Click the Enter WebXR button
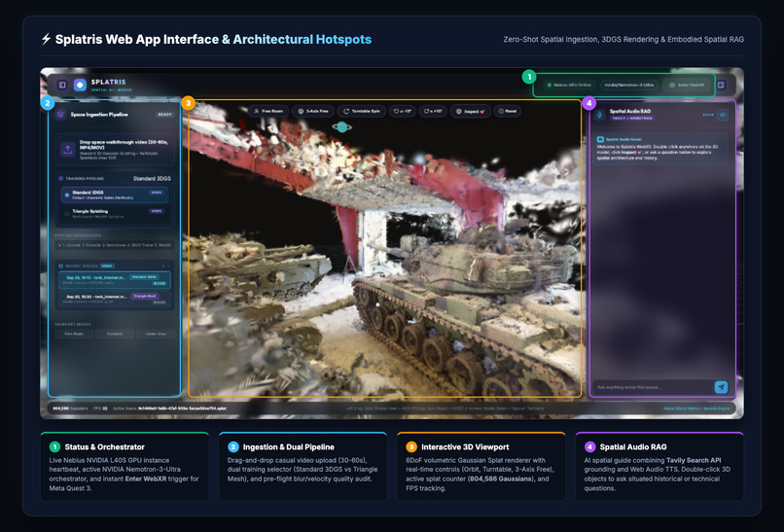Screen dimensions: 784x532 point(687,85)
